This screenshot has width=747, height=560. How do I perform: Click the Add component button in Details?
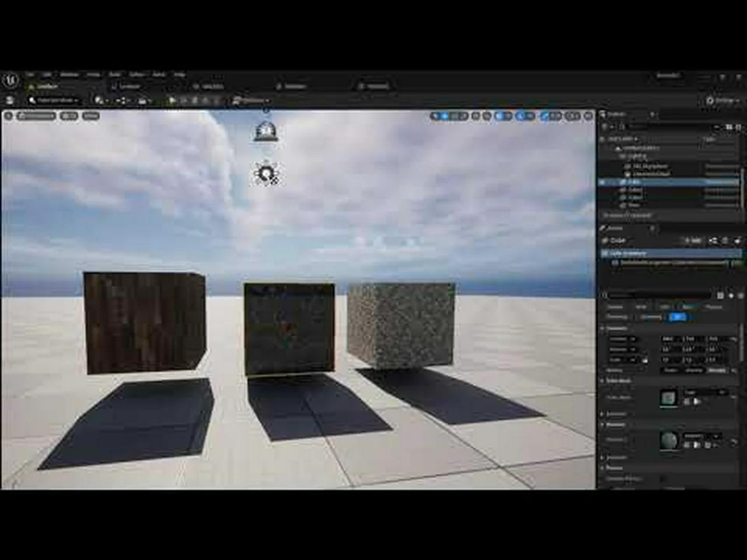coord(693,240)
